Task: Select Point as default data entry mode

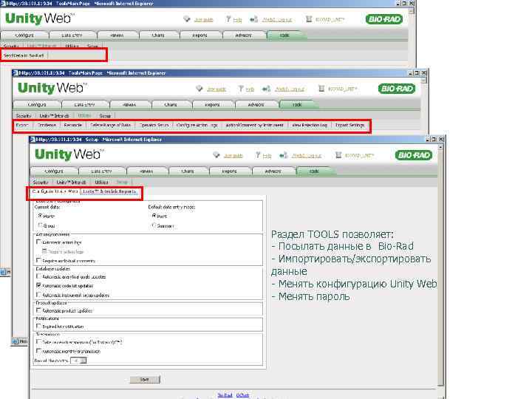Action: coord(154,216)
